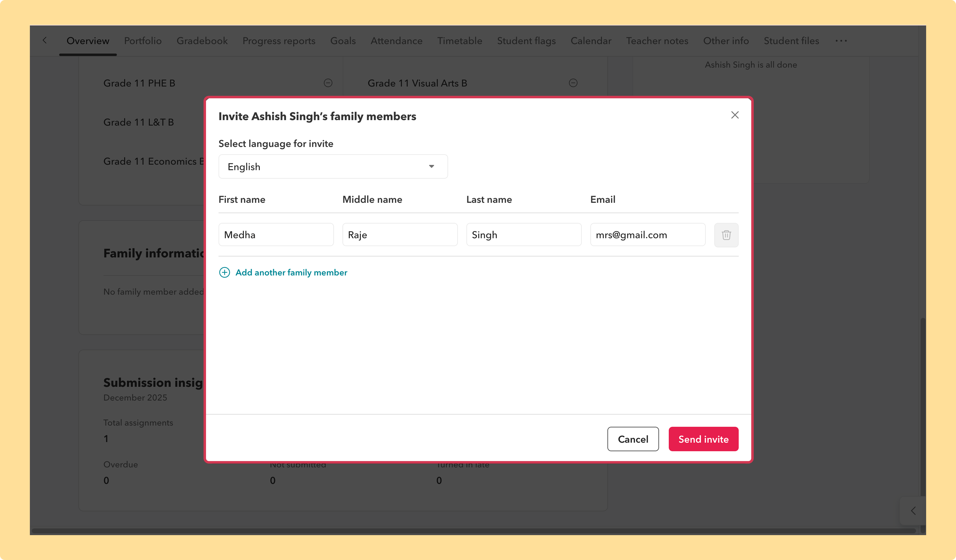Viewport: 956px width, 560px height.
Task: Select the Grade 11 PHE B class text
Action: click(x=139, y=83)
